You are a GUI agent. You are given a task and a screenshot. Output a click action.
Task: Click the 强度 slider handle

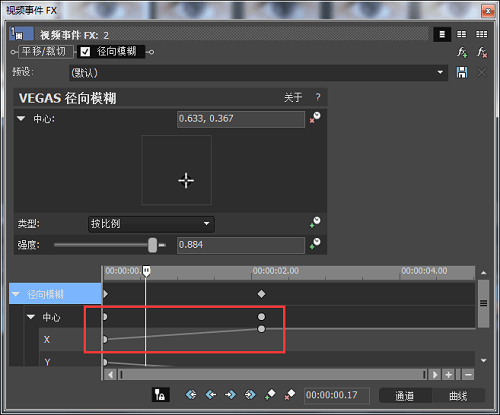[x=153, y=245]
